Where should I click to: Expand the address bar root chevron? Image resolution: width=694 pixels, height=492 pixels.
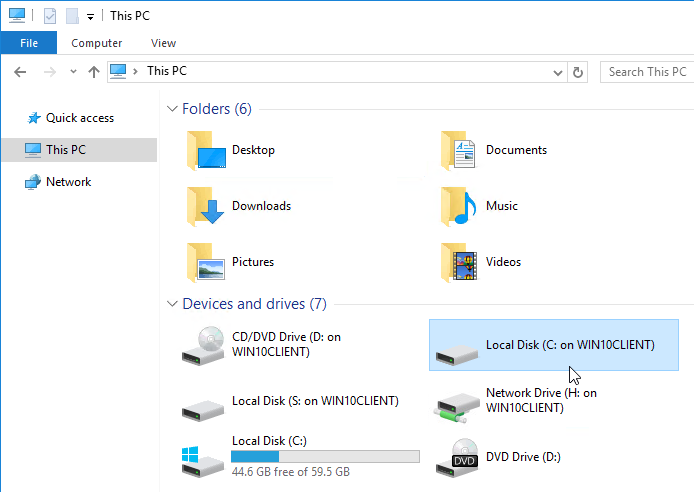coord(135,71)
